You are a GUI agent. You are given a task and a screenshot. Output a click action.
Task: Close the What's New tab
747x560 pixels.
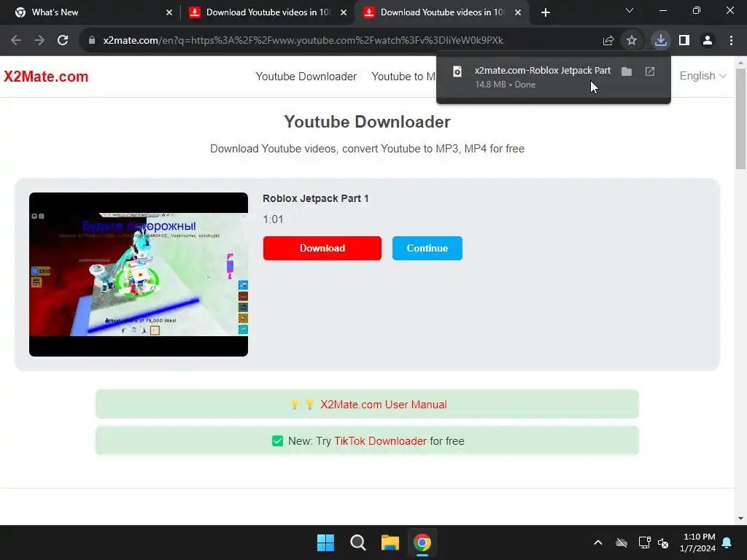click(x=169, y=12)
